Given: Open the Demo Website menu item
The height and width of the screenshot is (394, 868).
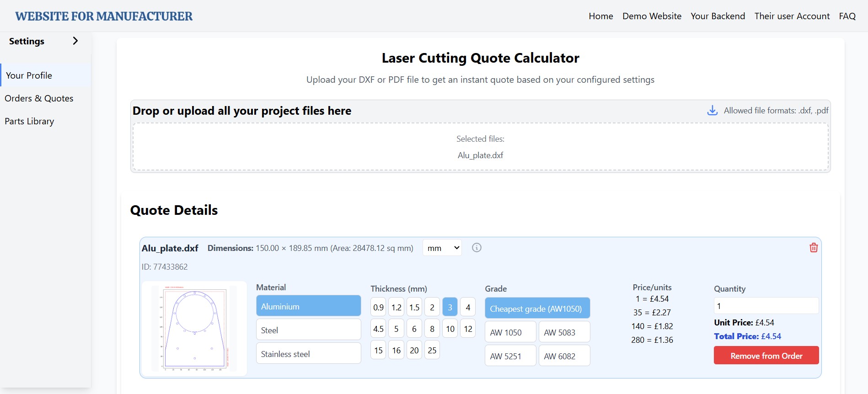Looking at the screenshot, I should click(x=652, y=16).
